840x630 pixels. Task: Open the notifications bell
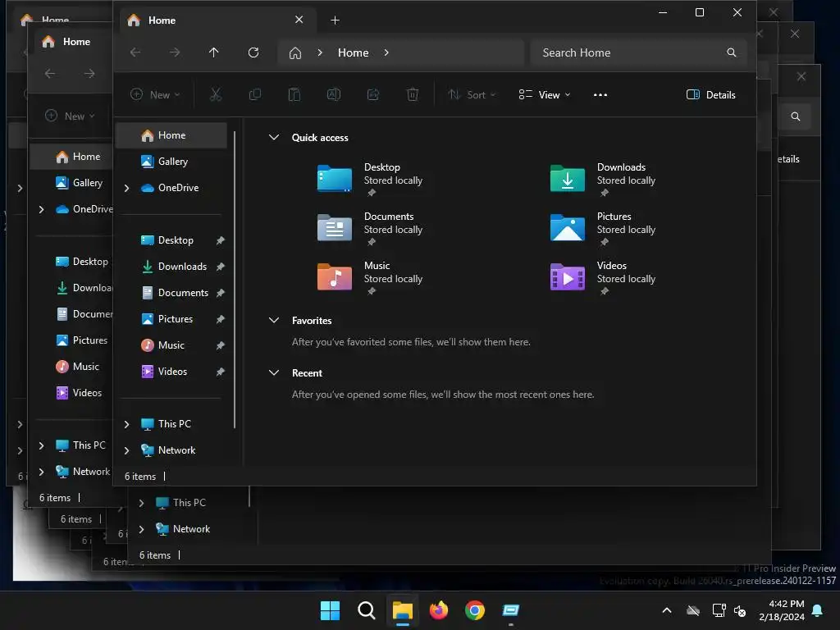[x=818, y=610]
